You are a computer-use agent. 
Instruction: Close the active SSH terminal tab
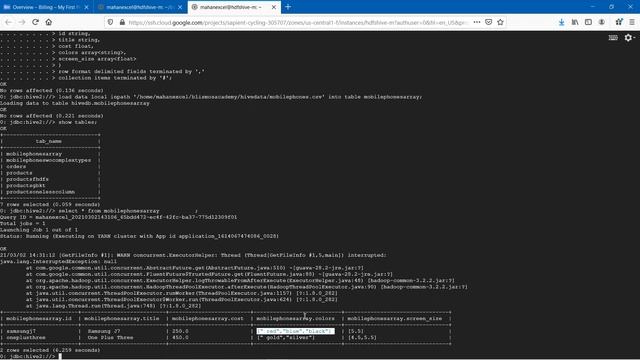coord(274,7)
